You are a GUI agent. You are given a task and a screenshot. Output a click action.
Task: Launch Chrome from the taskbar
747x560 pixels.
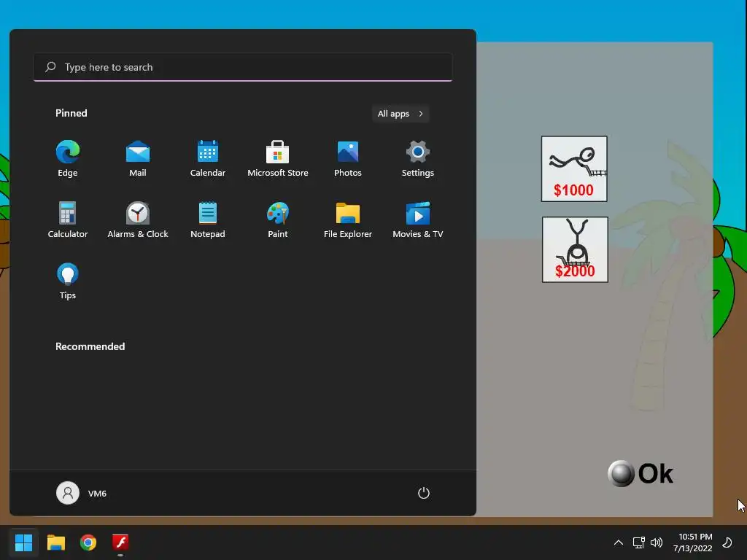(x=88, y=542)
